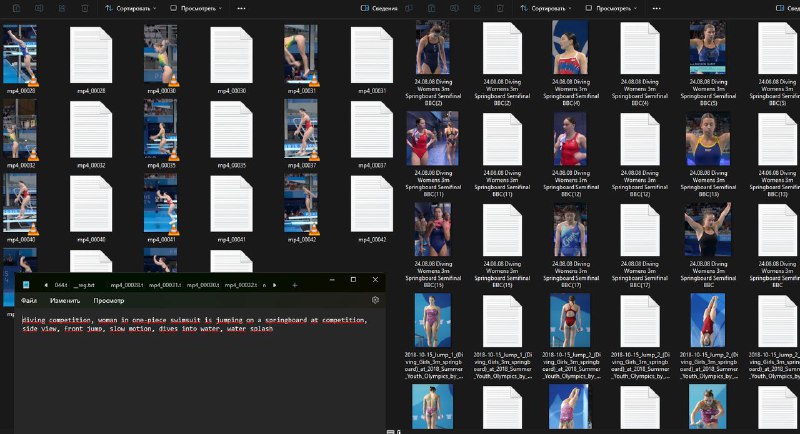Select mp4_00028 video thumbnail in left Explorer

20,54
